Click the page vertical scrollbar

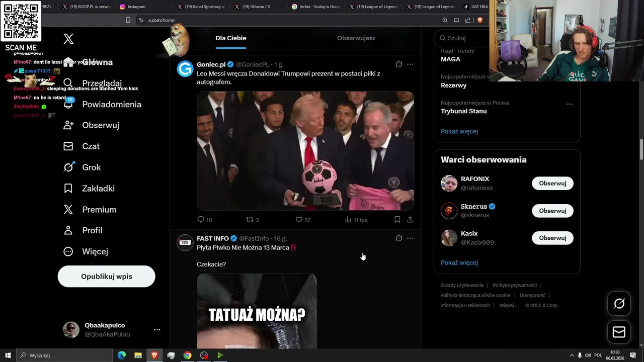pos(641,150)
